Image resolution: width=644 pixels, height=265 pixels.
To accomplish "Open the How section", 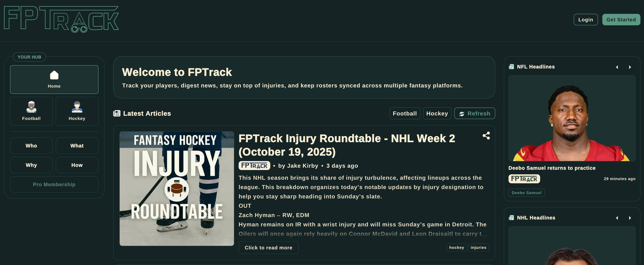I will [77, 165].
